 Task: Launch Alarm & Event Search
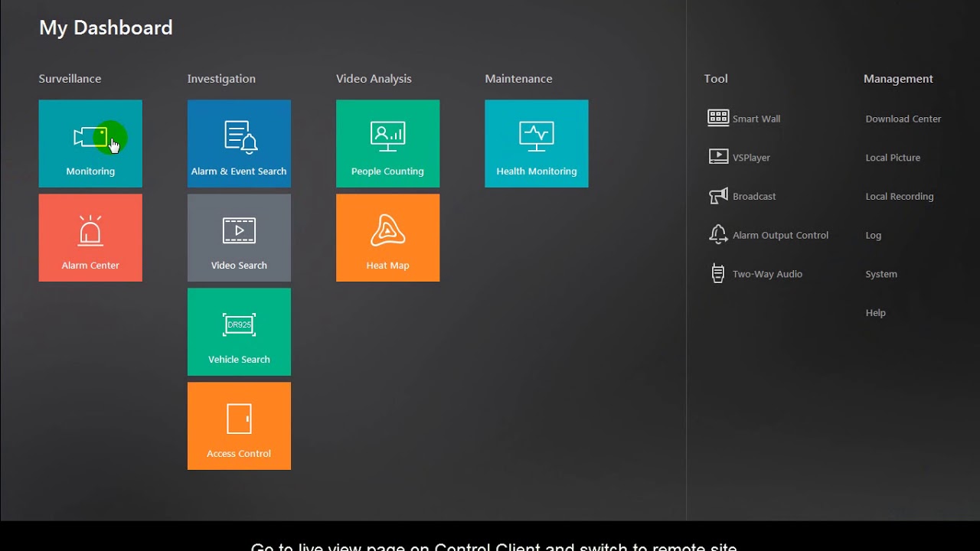coord(239,144)
